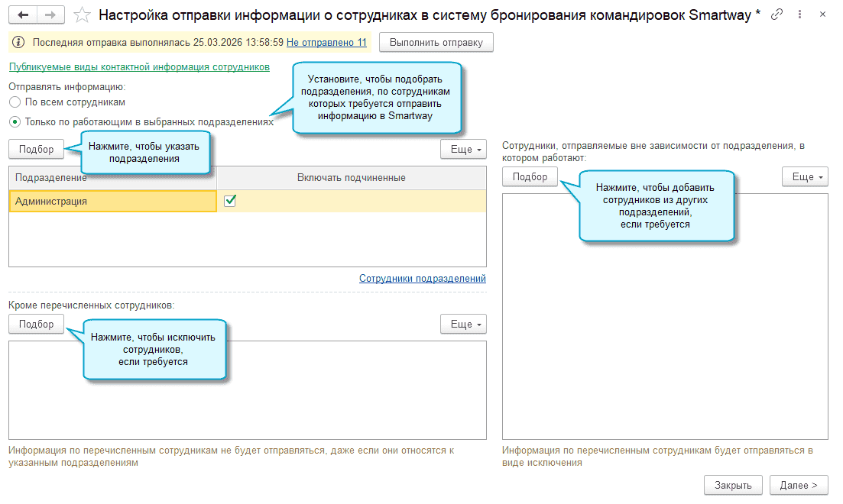
Task: Expand 'Еще' menu above departments table
Action: 463,150
